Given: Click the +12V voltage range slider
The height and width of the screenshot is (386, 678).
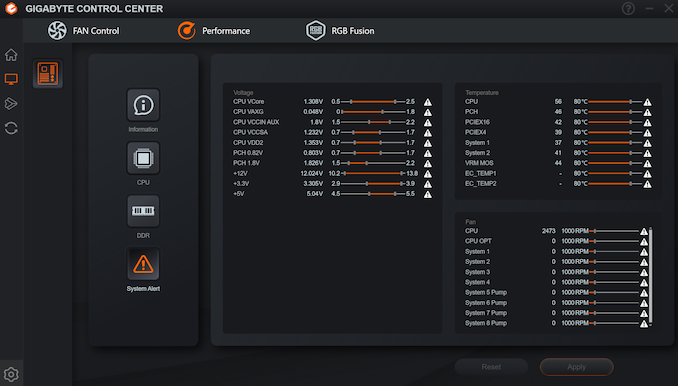Looking at the screenshot, I should click(x=373, y=173).
